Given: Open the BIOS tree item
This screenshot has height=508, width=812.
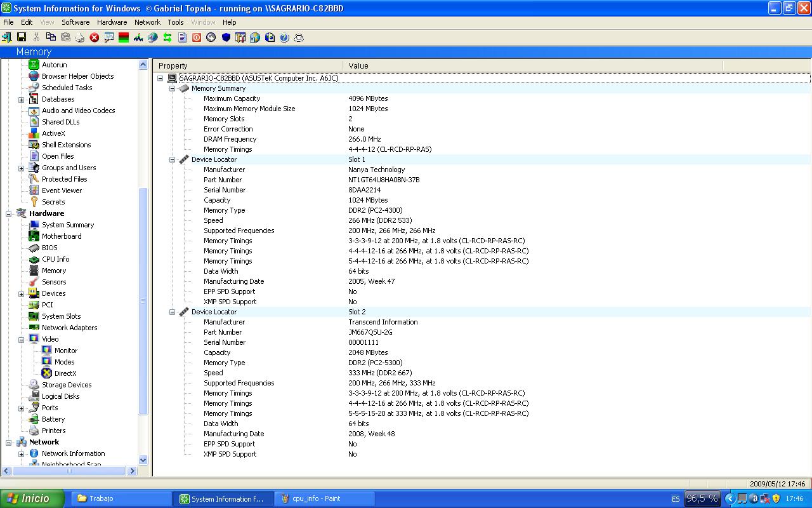Looking at the screenshot, I should (49, 248).
